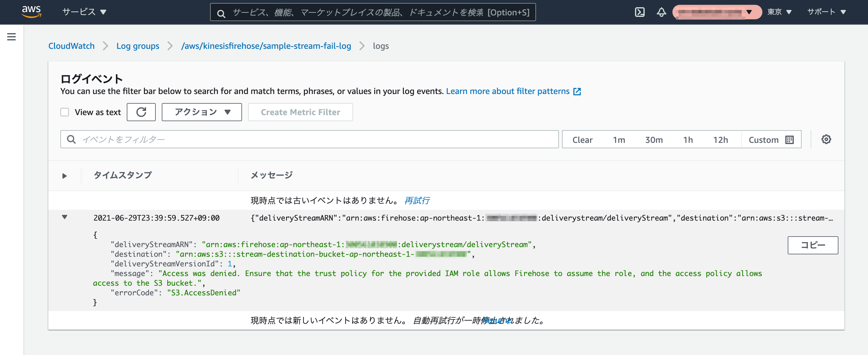868x355 pixels.
Task: Retry loading older events via 再試行
Action: (416, 200)
